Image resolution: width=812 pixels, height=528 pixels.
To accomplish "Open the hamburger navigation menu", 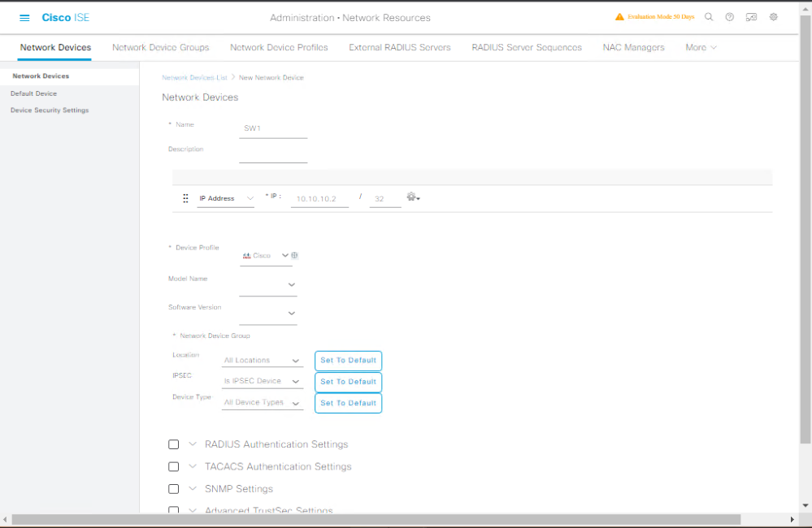I will click(24, 18).
